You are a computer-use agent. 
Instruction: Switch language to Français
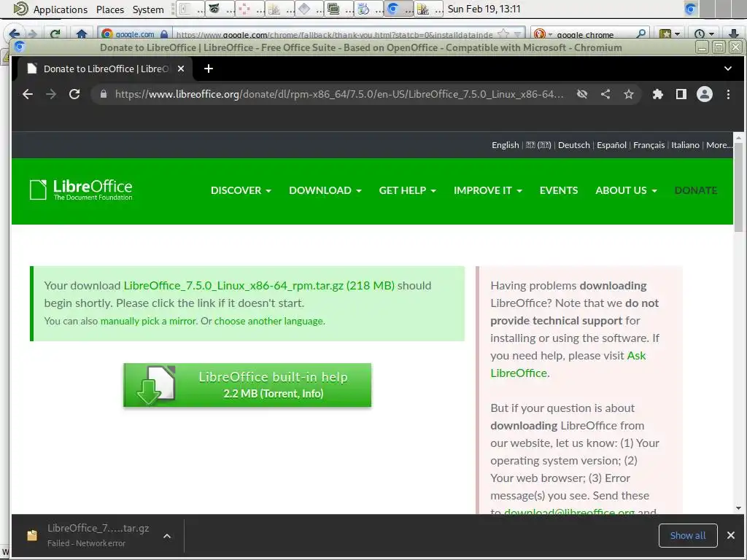(649, 145)
